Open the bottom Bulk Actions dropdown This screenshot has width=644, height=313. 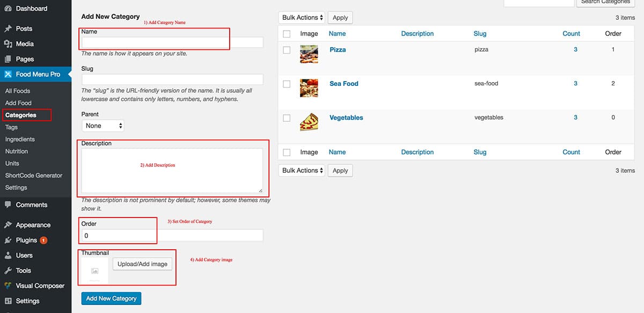click(302, 170)
